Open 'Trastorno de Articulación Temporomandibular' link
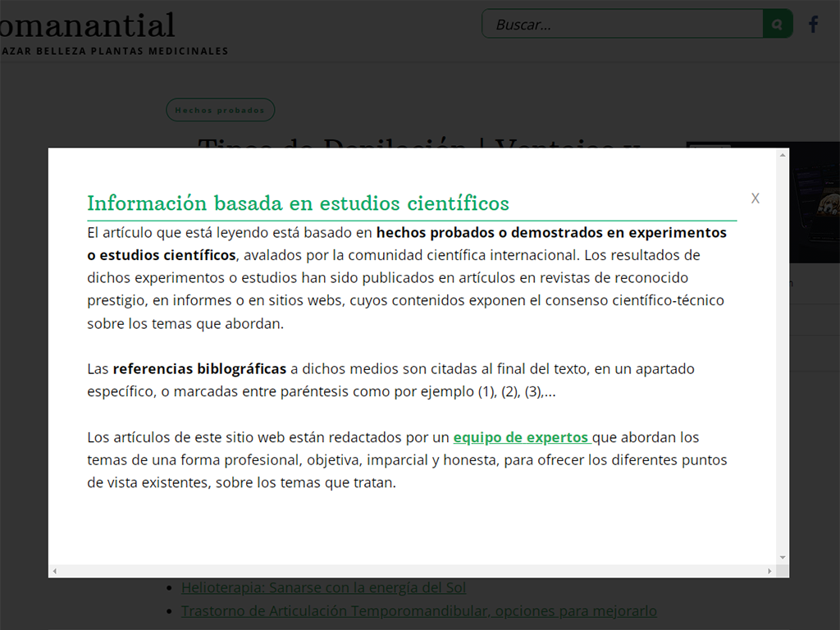This screenshot has height=630, width=840. click(x=419, y=611)
